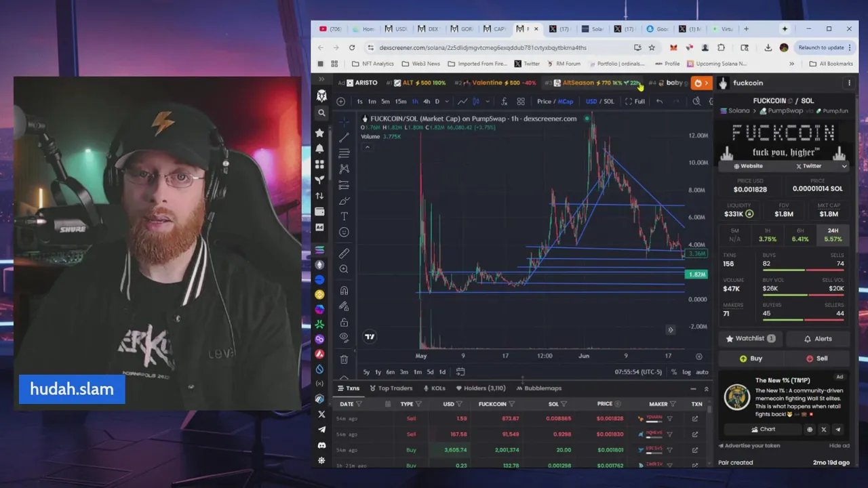Collapse the chart legend arrow under Volume
Viewport: 868px width, 488px height.
coord(367,147)
